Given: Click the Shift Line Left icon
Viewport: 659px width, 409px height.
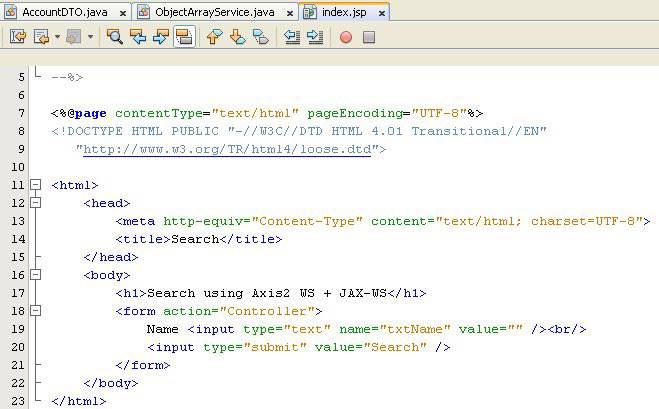Looking at the screenshot, I should click(x=292, y=37).
